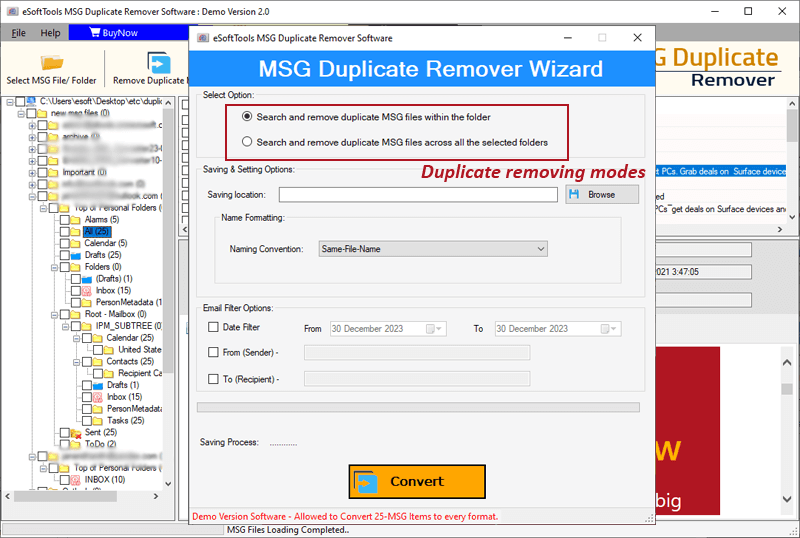Click the Remove Duplicate toolbar icon
Image resolution: width=800 pixels, height=538 pixels.
click(x=159, y=62)
